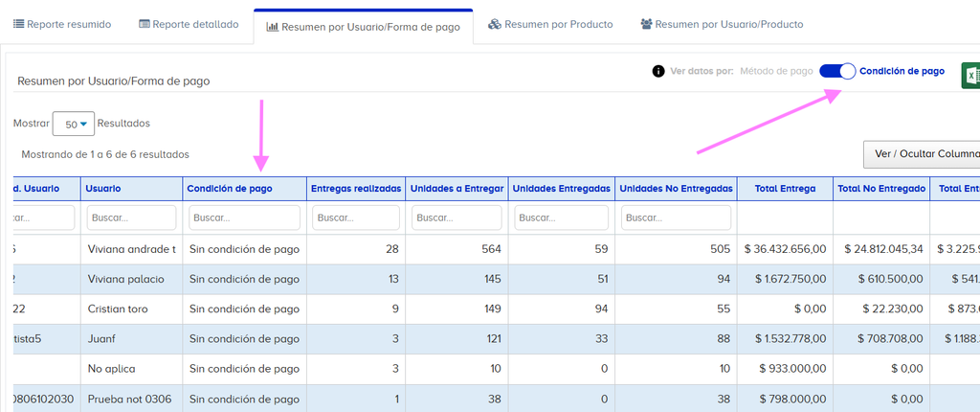This screenshot has width=980, height=412.
Task: Sort by Unidades Entregadas column header
Action: 561,189
